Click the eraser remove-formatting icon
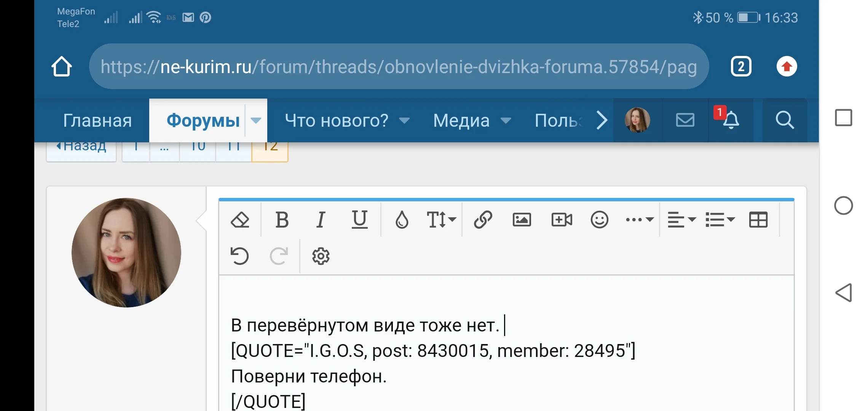Image resolution: width=868 pixels, height=411 pixels. pos(240,220)
